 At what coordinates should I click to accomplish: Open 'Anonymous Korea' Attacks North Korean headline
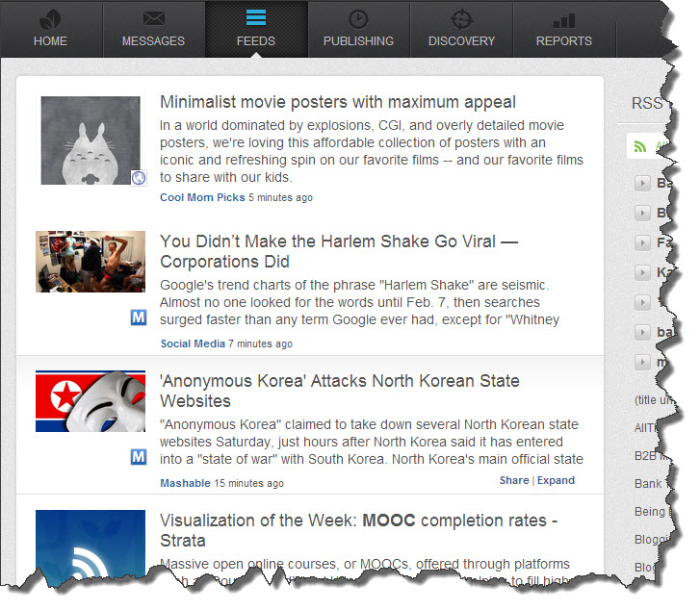339,391
